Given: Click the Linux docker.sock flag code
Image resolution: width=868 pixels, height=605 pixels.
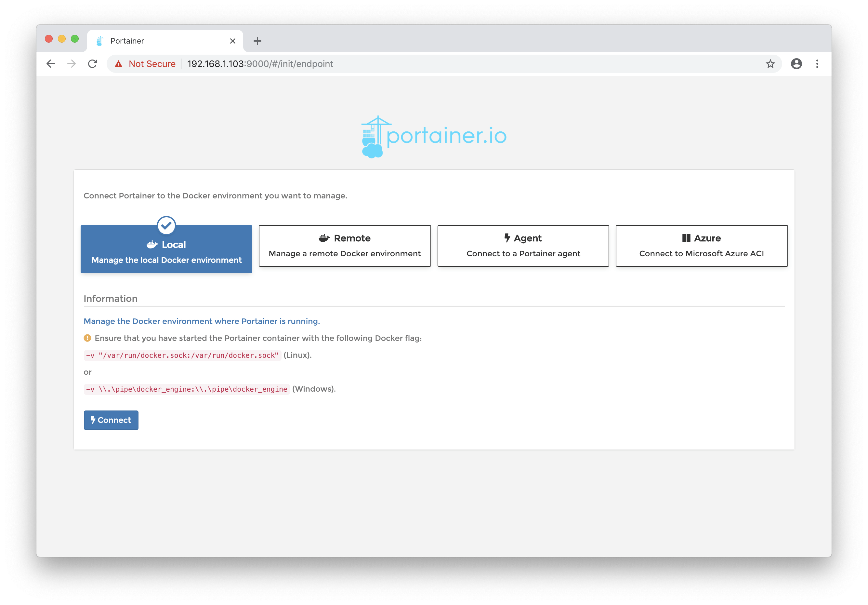Looking at the screenshot, I should coord(183,355).
